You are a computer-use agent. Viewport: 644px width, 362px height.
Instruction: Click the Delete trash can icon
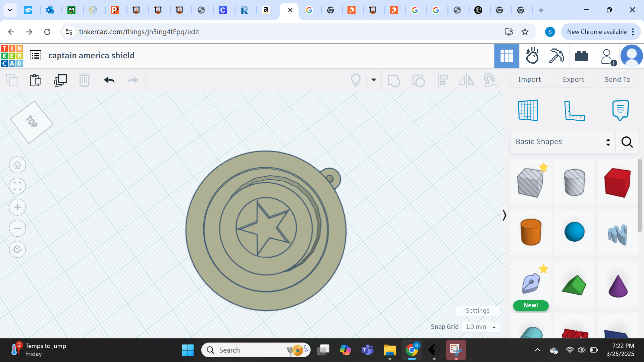pyautogui.click(x=85, y=80)
